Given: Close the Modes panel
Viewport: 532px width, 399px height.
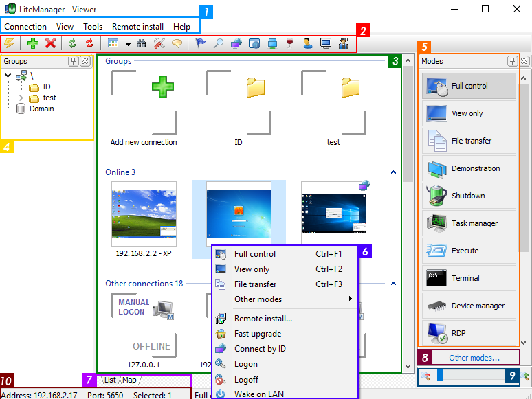Looking at the screenshot, I should [524, 61].
